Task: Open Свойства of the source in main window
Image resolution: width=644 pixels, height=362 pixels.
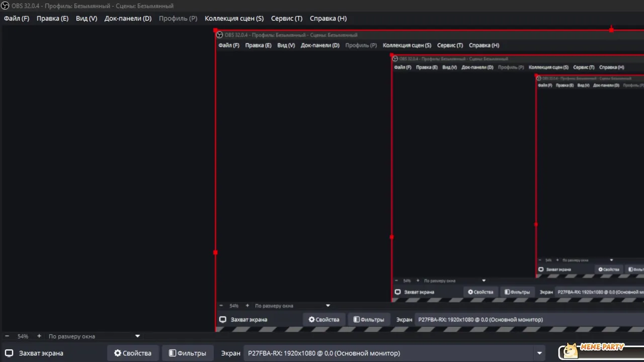Action: (133, 353)
